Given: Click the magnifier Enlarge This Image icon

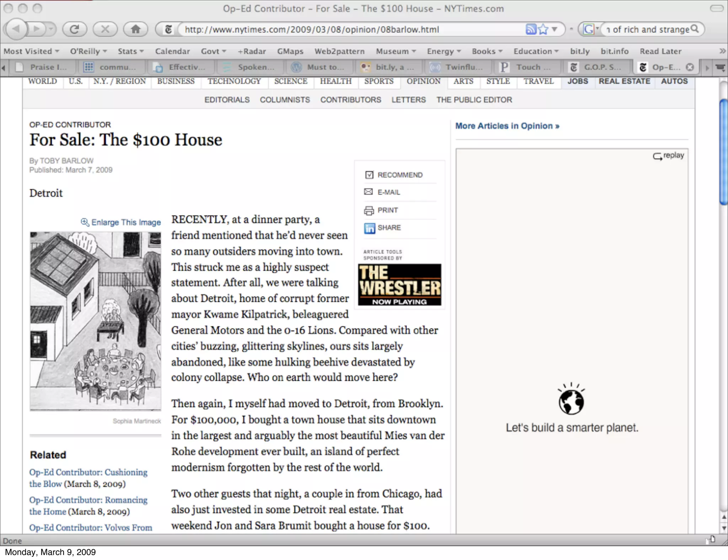Looking at the screenshot, I should [x=85, y=222].
